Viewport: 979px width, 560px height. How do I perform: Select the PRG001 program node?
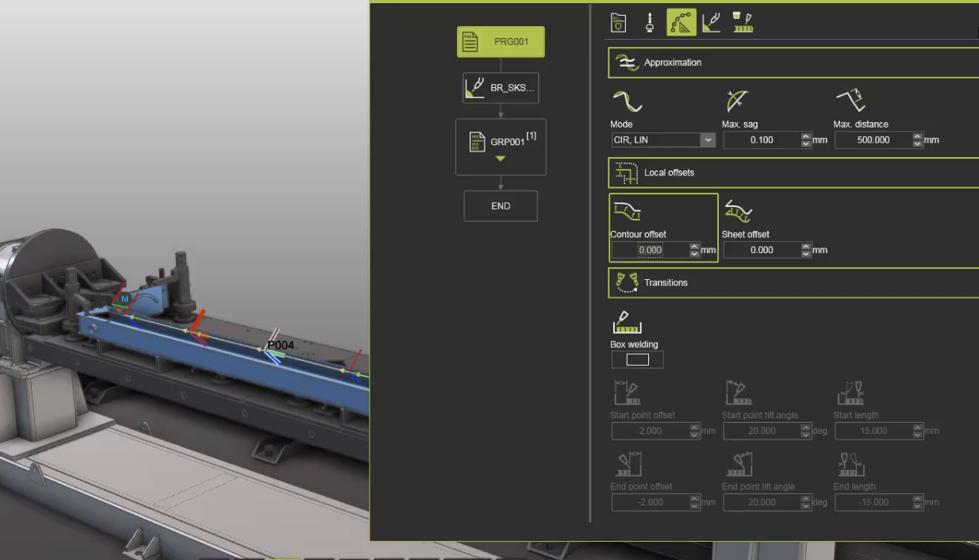pos(501,42)
